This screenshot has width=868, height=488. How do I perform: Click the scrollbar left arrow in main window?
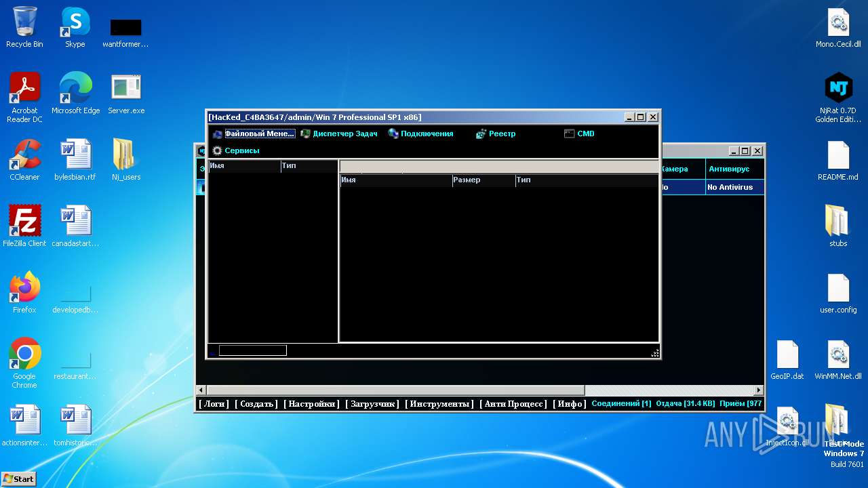(x=201, y=390)
